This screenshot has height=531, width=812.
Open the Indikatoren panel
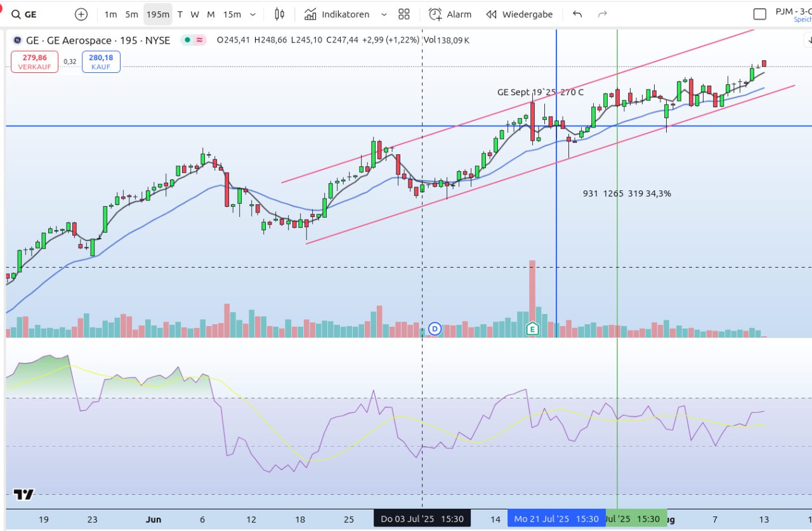click(337, 14)
